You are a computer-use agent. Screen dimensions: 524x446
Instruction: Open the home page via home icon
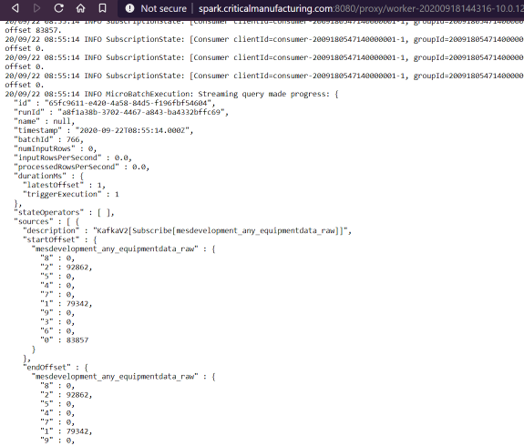pos(81,8)
